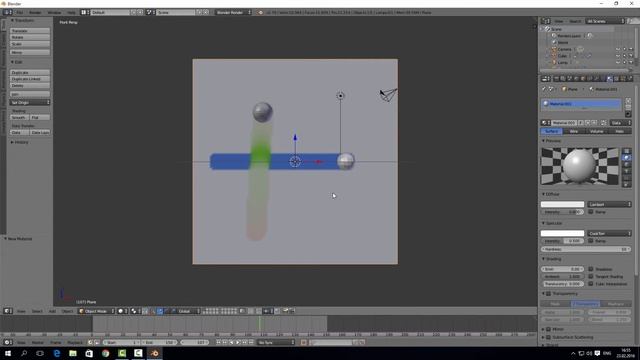
Task: Click the Scale tool button
Action: (30, 44)
